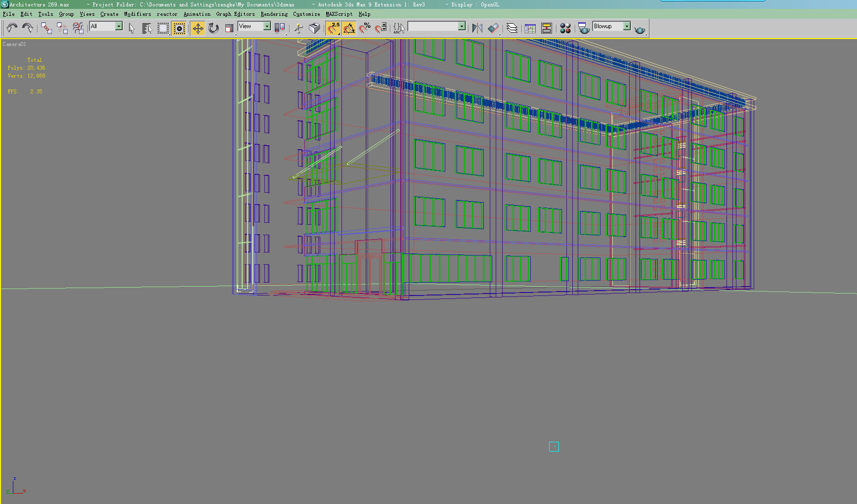Toggle Window/Crossing selection mode
Screen dimensions: 857x504
tap(179, 28)
